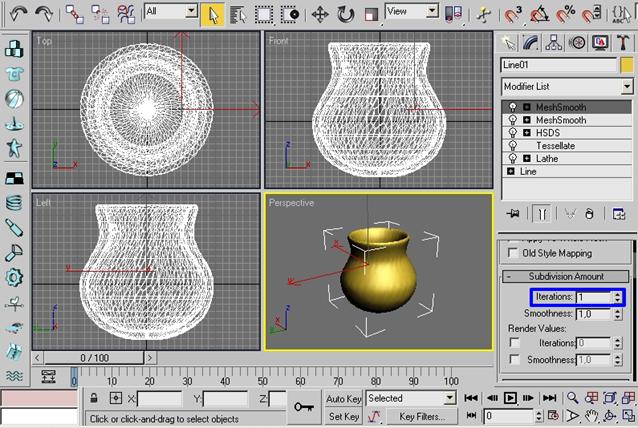Enable the Old Style Mapping checkbox
This screenshot has height=428, width=638.
(x=515, y=253)
